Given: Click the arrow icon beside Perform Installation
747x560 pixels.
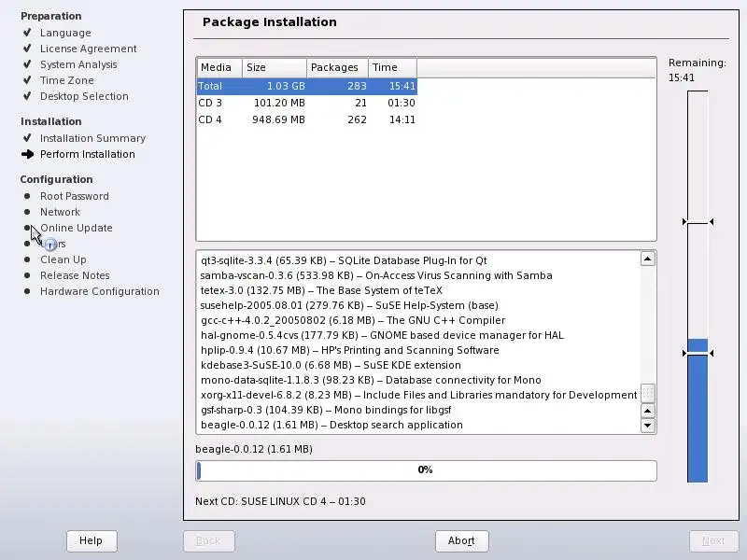Looking at the screenshot, I should [x=28, y=154].
